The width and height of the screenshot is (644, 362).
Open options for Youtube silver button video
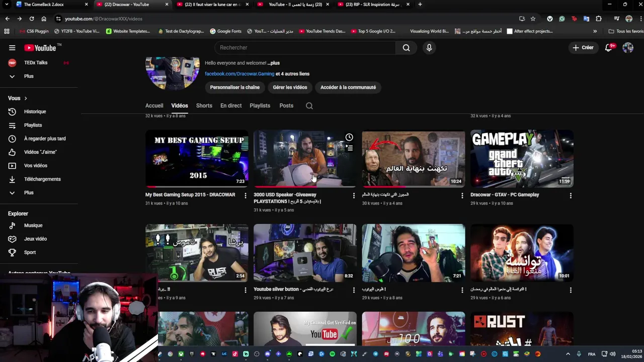pos(354,290)
